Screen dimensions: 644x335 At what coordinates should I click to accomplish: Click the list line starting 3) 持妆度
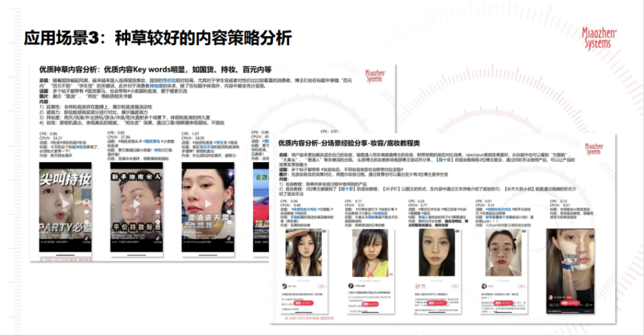coord(125,118)
